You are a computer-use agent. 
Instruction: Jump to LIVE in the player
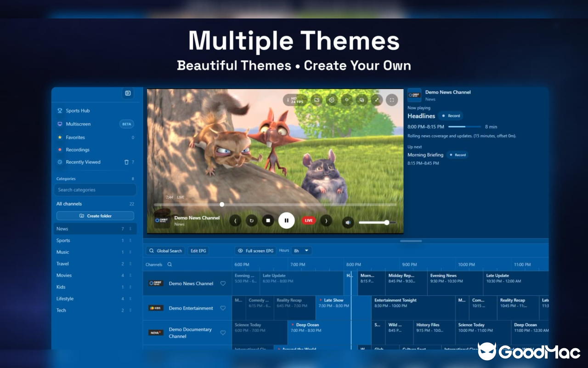(309, 221)
